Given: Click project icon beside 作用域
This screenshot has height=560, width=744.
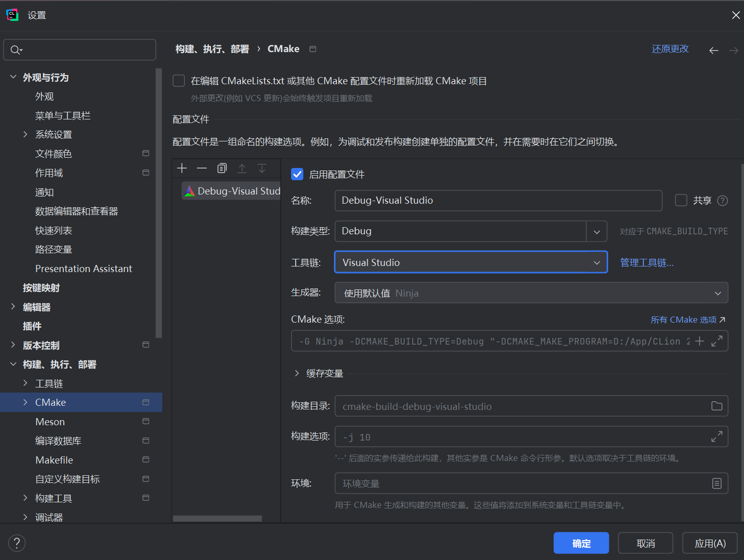Looking at the screenshot, I should (x=146, y=173).
